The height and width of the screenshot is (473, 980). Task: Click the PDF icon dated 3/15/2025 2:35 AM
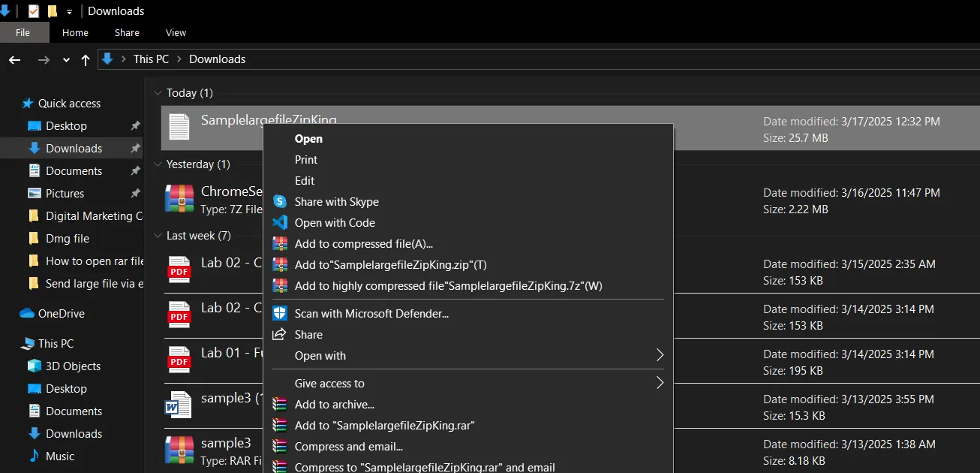click(179, 270)
